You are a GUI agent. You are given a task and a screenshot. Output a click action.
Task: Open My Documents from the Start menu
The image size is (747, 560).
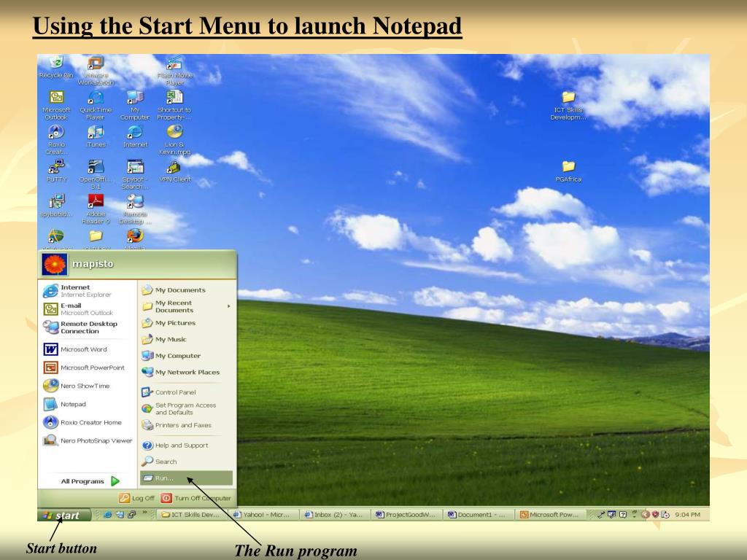pos(186,290)
